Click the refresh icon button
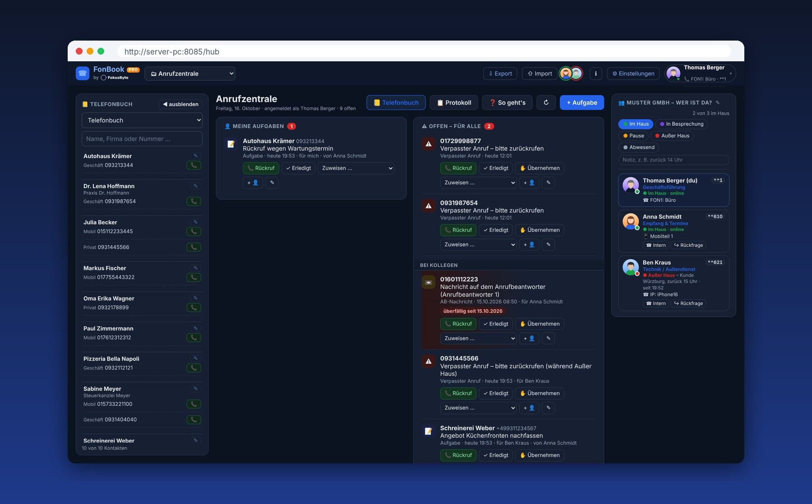The width and height of the screenshot is (812, 504). pyautogui.click(x=546, y=102)
